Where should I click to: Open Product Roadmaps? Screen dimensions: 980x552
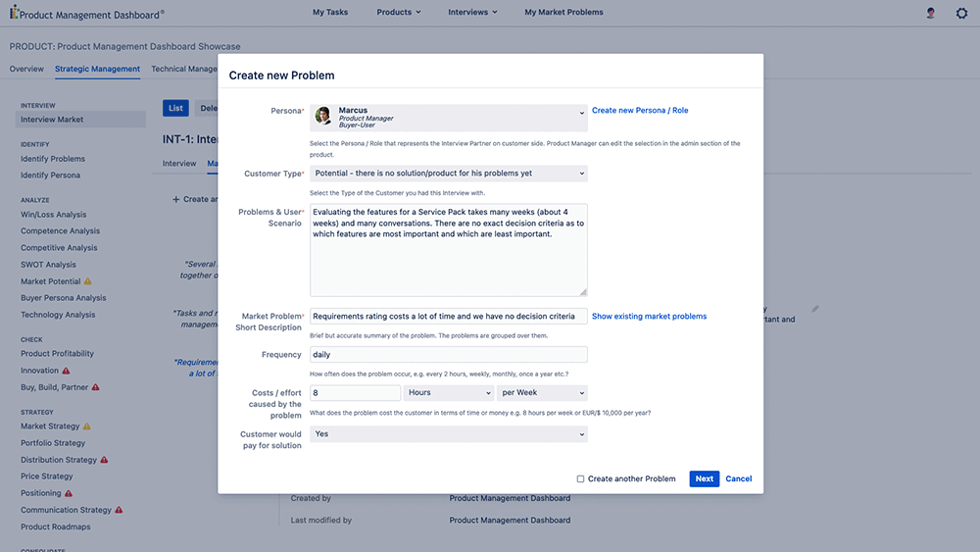pos(55,527)
